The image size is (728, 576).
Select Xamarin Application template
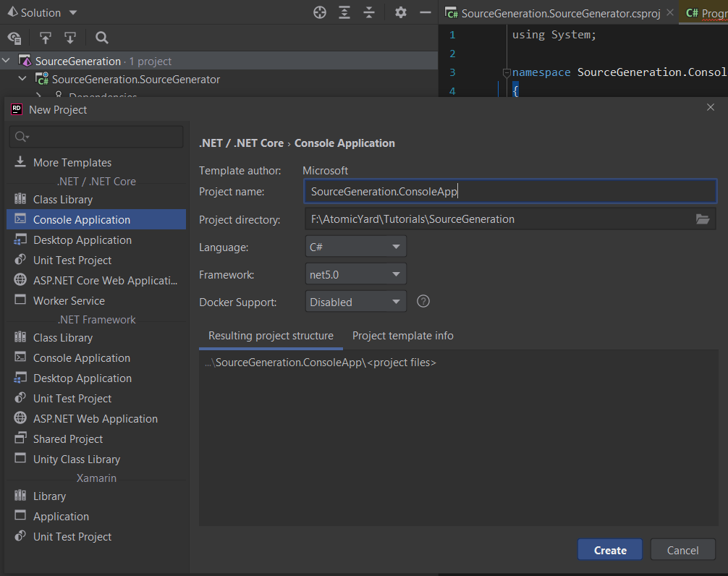96,516
